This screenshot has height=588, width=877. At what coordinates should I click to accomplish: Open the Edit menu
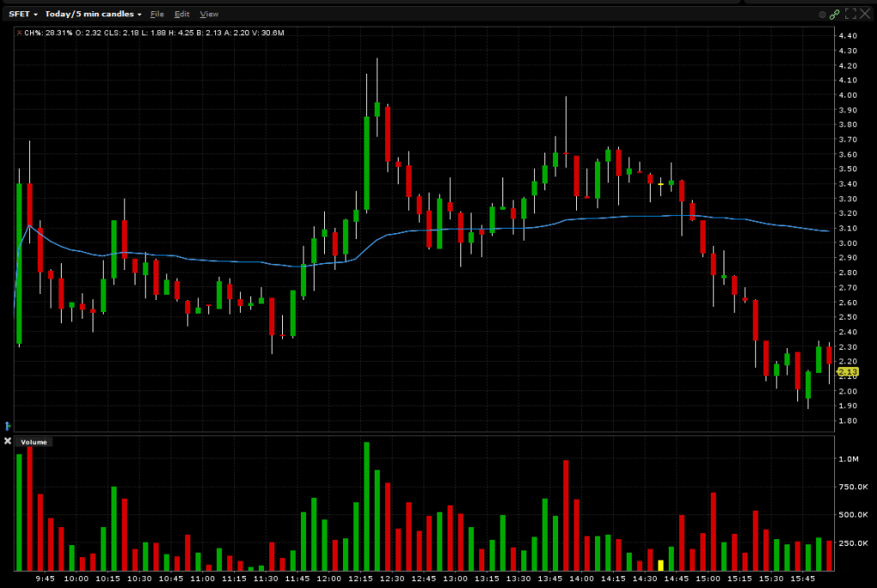pos(181,14)
